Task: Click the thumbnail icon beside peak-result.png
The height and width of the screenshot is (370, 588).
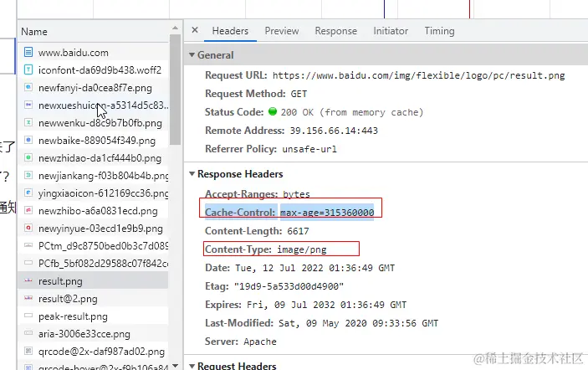Action: tap(28, 316)
